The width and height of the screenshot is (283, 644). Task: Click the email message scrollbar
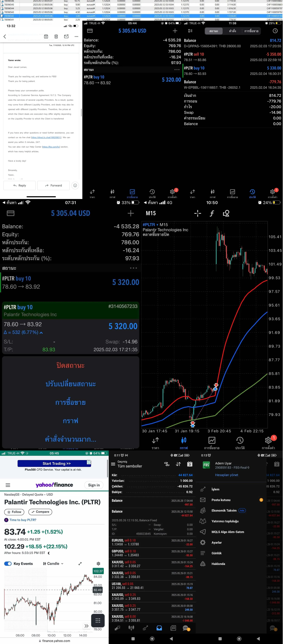tap(81, 113)
